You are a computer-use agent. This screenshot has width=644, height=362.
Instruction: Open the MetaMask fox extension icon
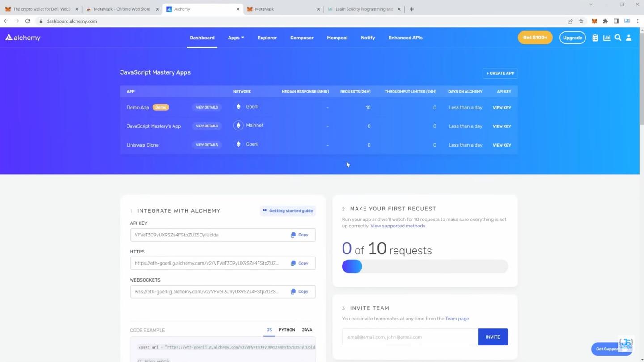[x=594, y=21]
